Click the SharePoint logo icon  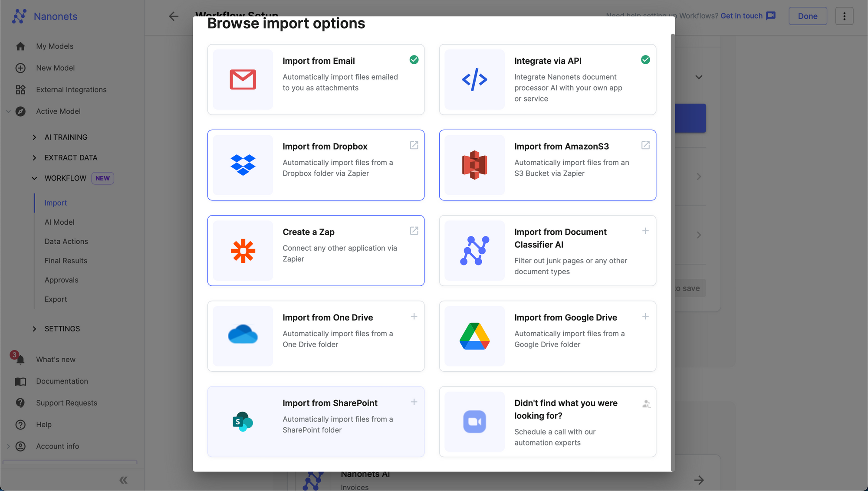[x=243, y=422]
